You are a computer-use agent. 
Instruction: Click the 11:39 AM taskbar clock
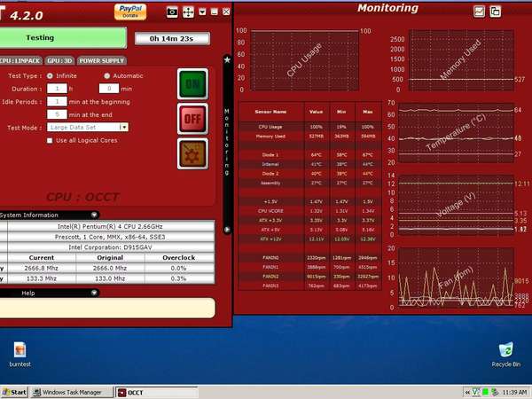point(514,393)
